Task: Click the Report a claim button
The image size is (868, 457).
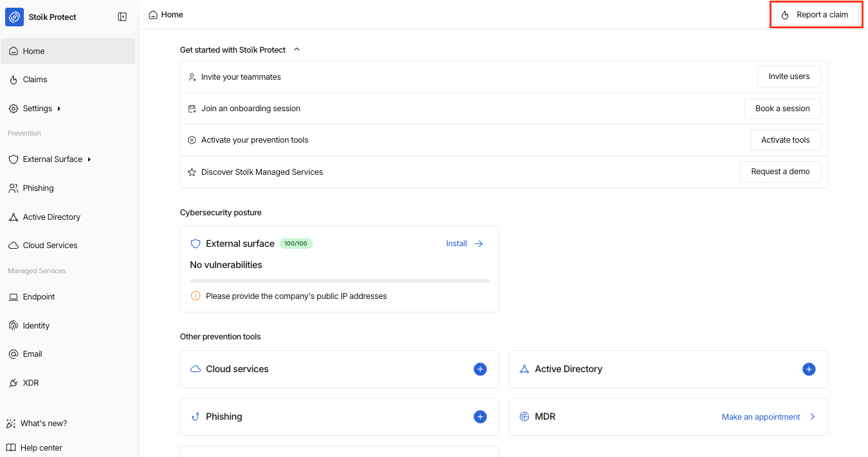Action: [x=815, y=15]
